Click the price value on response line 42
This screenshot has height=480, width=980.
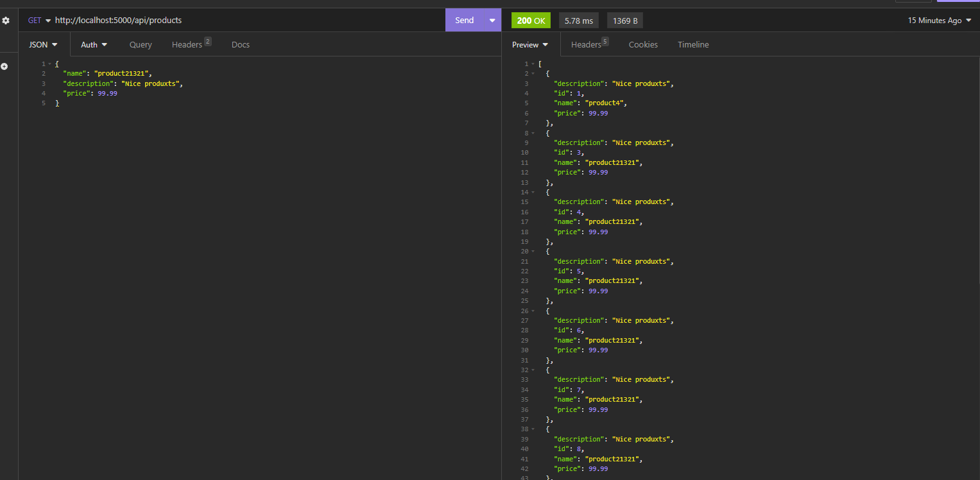coord(598,468)
